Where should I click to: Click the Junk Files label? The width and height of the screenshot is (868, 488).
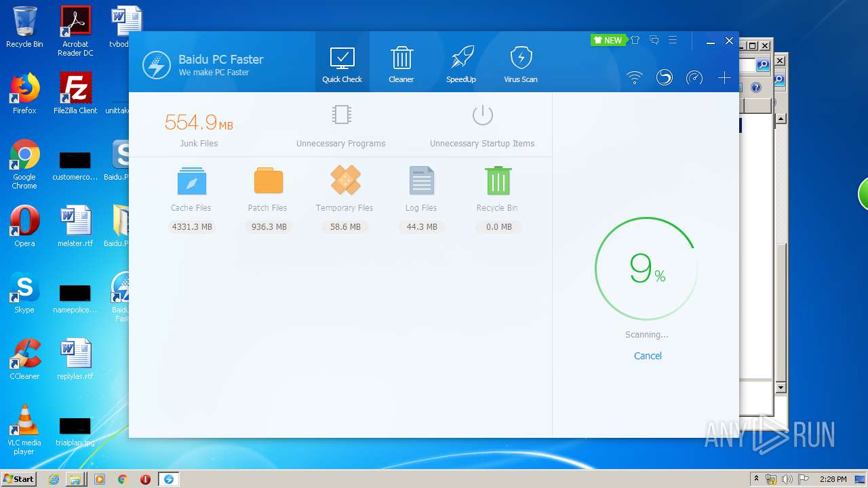coord(199,144)
